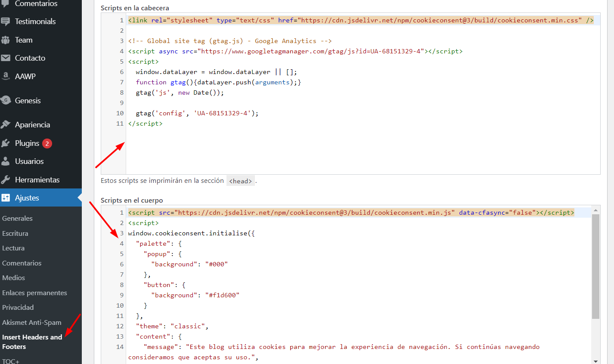Click the "theme": "classic" line

click(172, 326)
